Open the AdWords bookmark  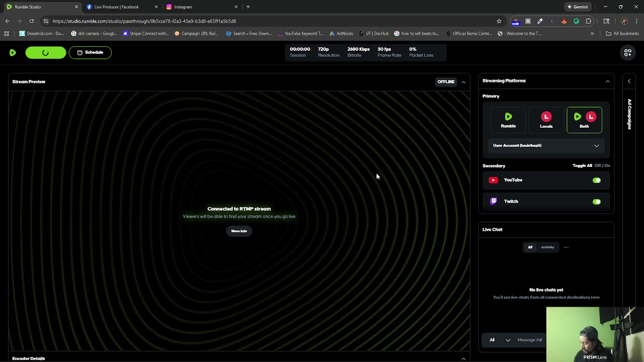point(341,34)
